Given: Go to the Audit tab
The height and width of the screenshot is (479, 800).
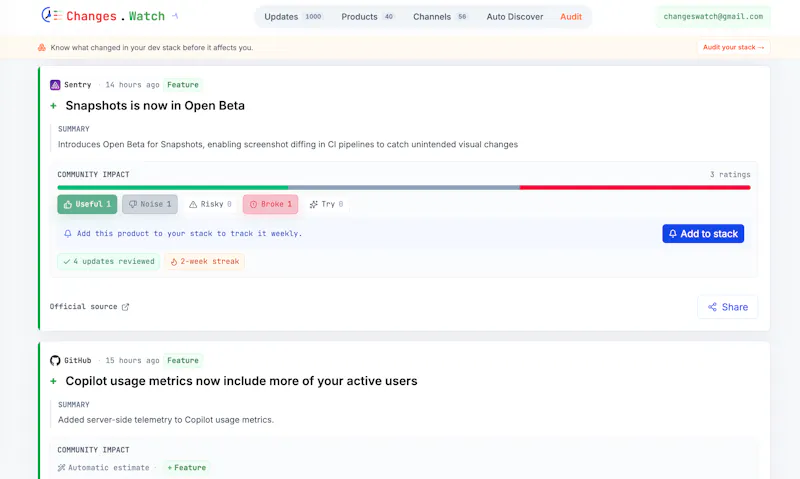Looking at the screenshot, I should [x=570, y=17].
